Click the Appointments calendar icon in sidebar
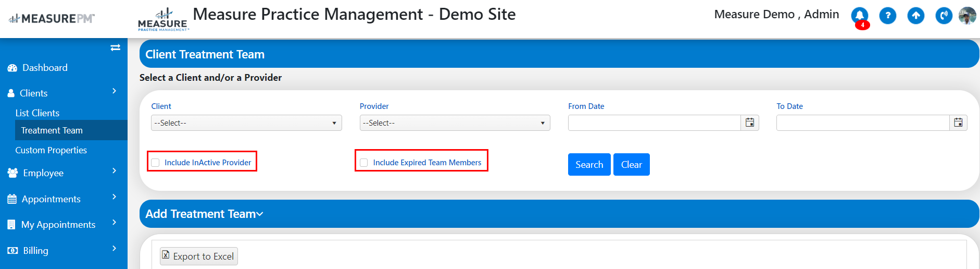Viewport: 980px width, 269px height. click(x=12, y=199)
